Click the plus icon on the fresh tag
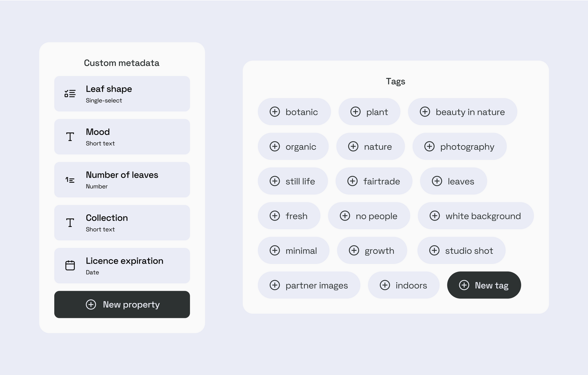 point(275,216)
